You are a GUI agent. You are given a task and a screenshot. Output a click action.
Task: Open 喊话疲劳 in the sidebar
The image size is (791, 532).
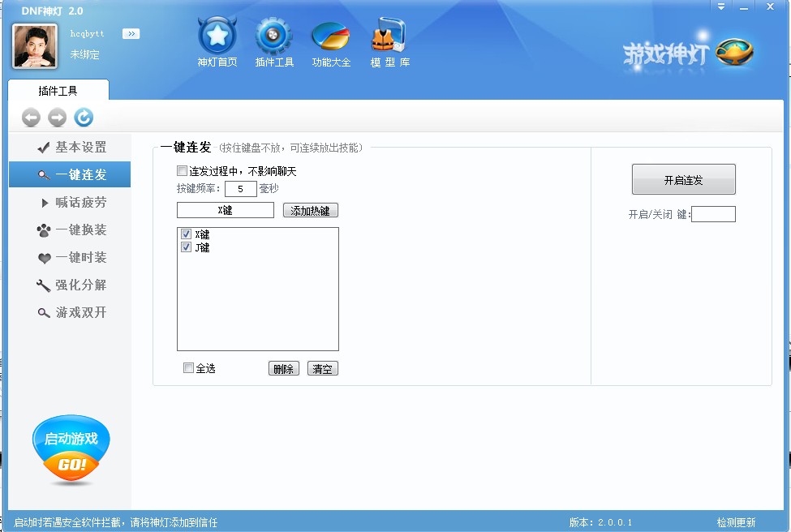(x=70, y=202)
